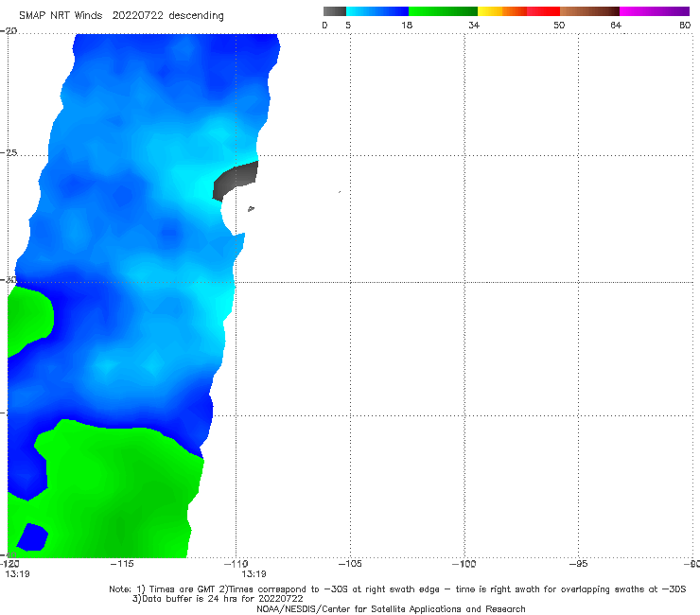
Task: Click the small blue patch inside the green area
Action: click(x=32, y=537)
